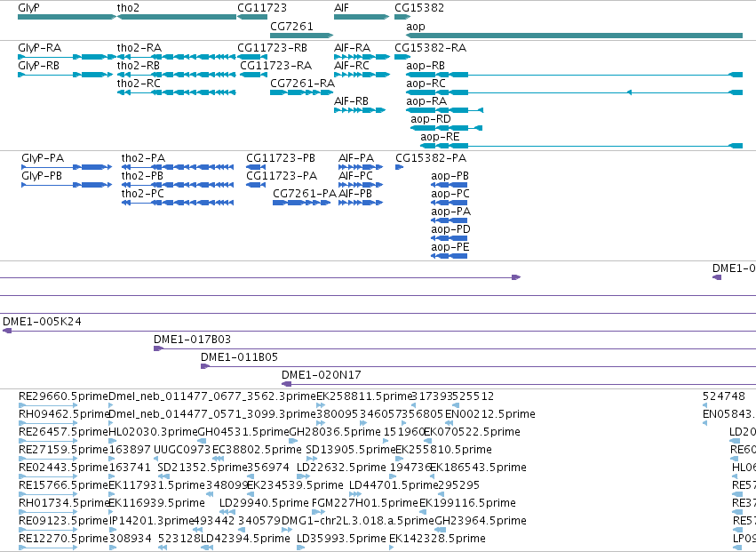The image size is (756, 552).
Task: Click the CG11723 gene bar
Action: click(x=252, y=17)
